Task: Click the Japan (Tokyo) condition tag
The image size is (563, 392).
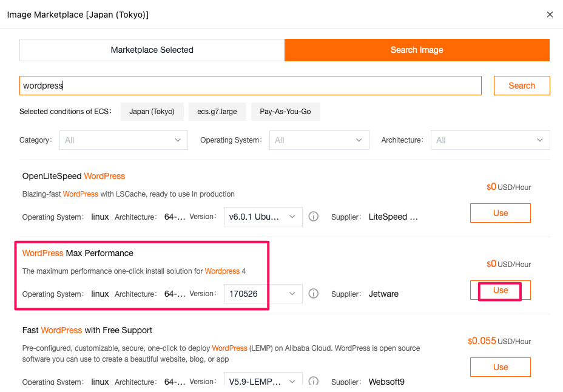Action: 152,112
